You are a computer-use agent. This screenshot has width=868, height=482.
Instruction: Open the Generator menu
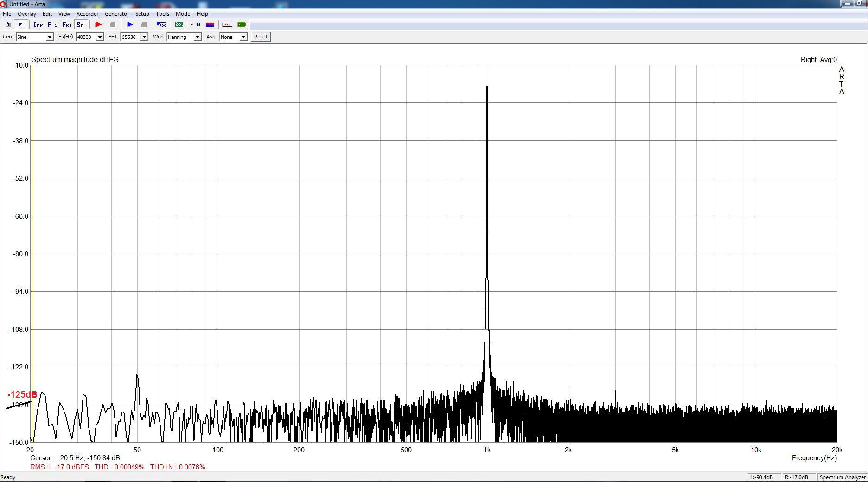tap(117, 14)
